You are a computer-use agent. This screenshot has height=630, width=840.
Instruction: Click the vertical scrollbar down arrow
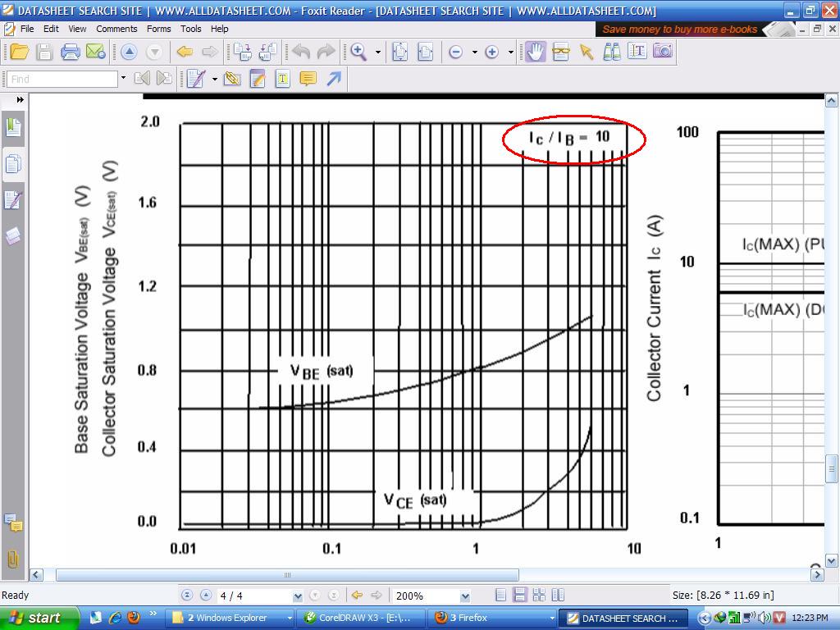(831, 561)
